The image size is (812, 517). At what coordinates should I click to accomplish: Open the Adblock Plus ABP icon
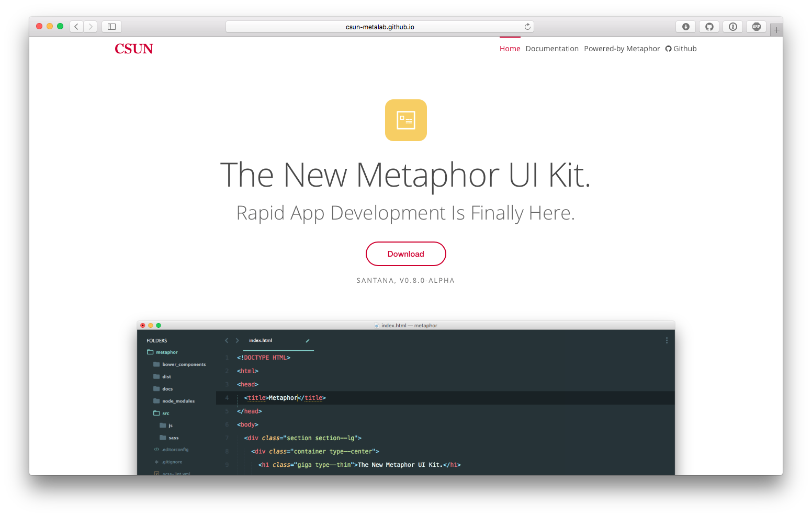pos(757,27)
